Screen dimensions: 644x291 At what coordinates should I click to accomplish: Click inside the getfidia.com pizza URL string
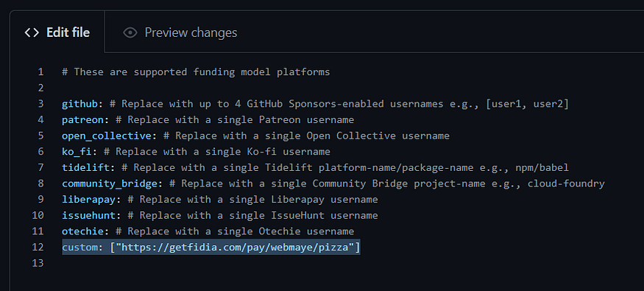pyautogui.click(x=235, y=247)
